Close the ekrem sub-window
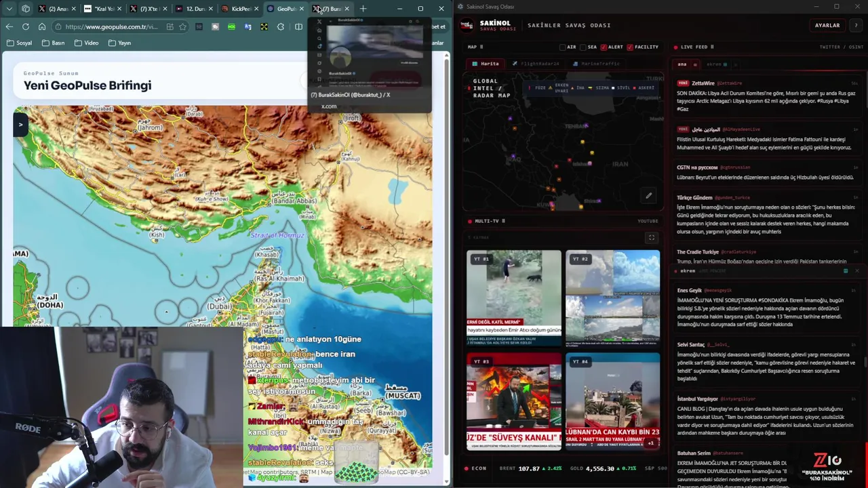 click(856, 271)
